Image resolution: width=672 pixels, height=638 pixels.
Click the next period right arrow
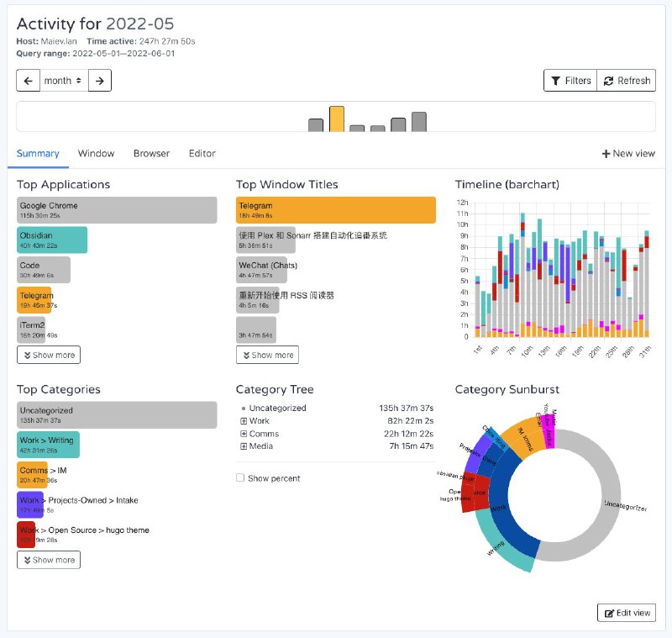click(99, 81)
